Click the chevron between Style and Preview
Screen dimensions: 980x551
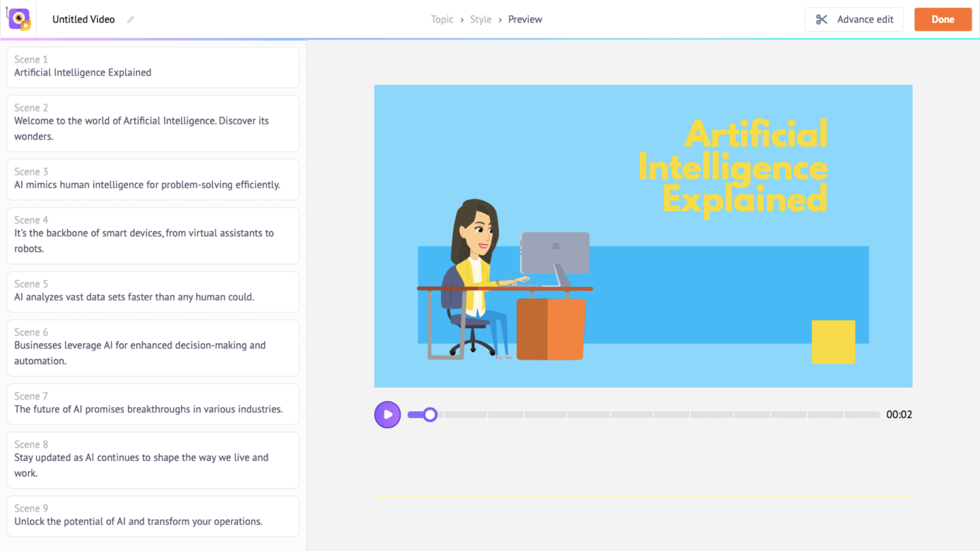[499, 19]
